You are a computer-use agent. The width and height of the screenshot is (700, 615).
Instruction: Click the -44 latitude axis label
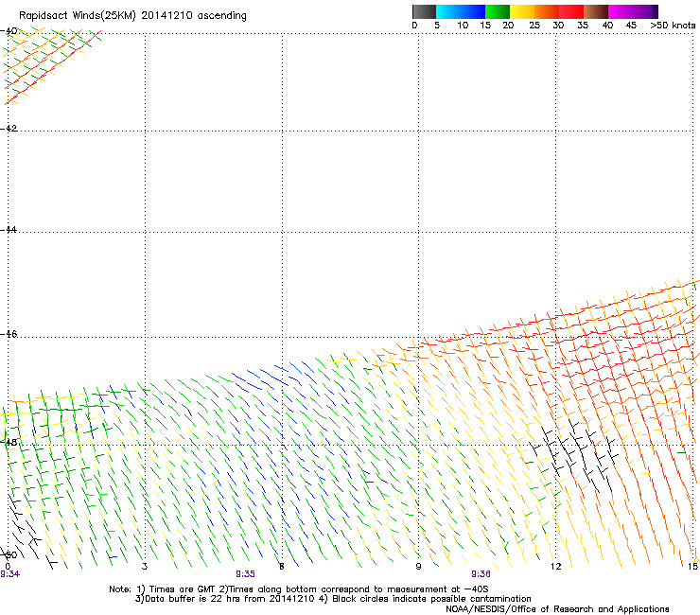click(x=9, y=230)
